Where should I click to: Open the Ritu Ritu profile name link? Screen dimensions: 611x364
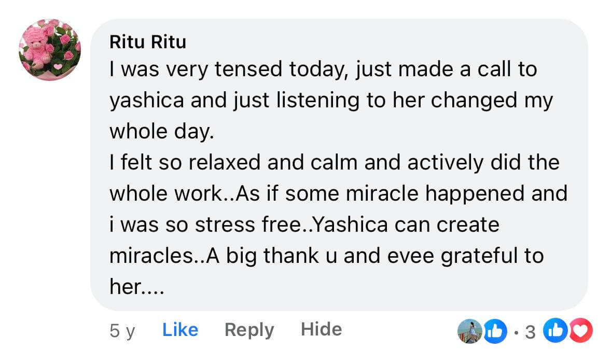148,42
